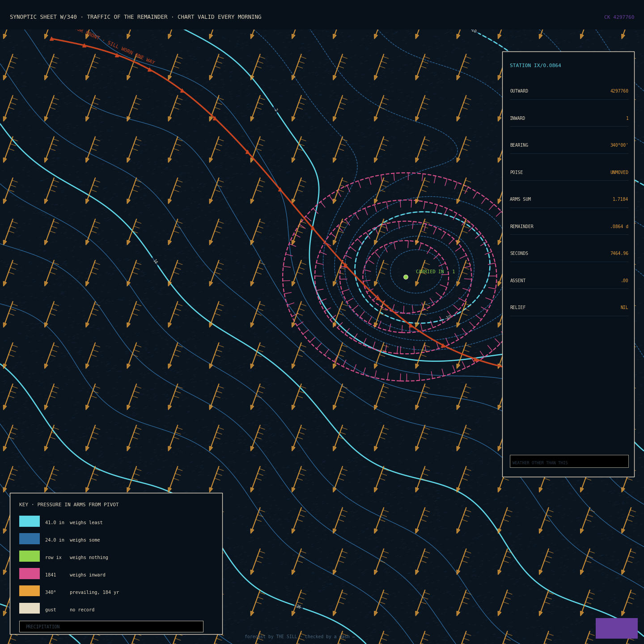
Task: Click the BEARING row label
Action: tap(519, 145)
